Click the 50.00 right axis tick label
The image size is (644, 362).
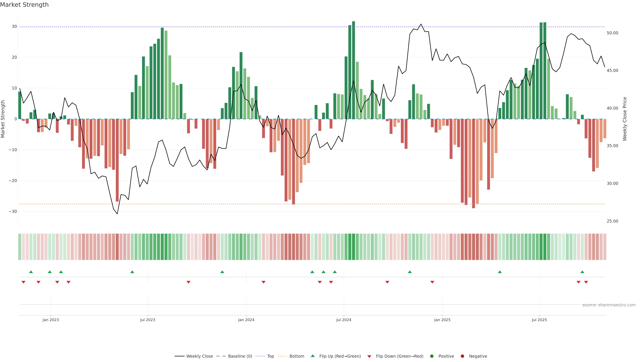point(612,33)
